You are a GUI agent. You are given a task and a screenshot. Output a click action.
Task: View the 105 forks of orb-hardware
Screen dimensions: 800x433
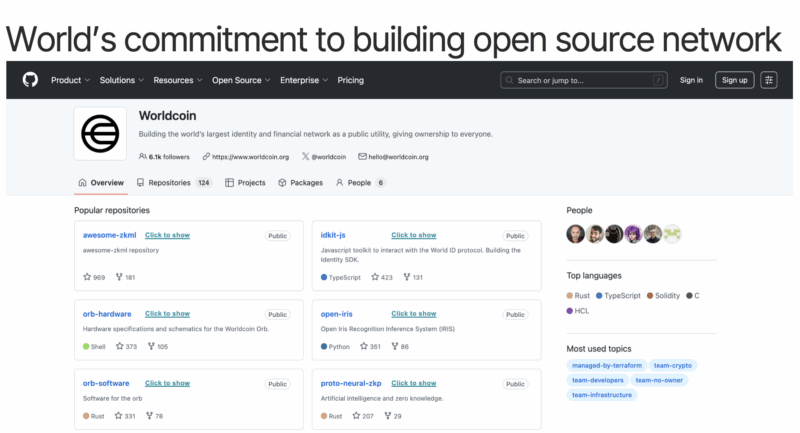tap(158, 346)
